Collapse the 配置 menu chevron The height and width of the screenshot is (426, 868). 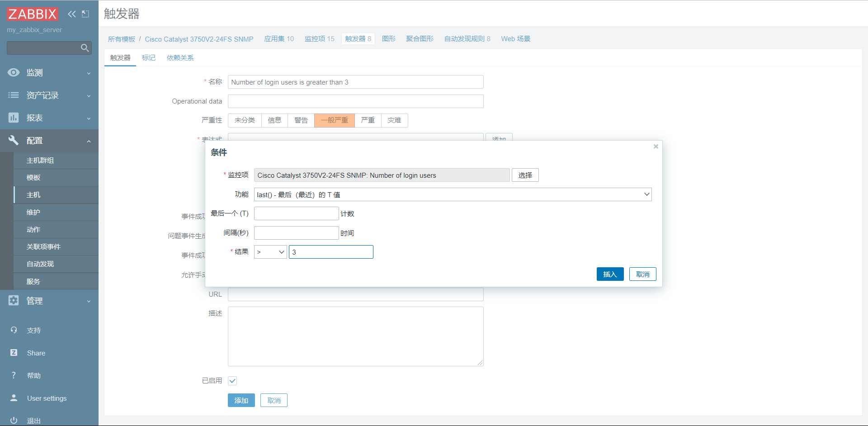pyautogui.click(x=89, y=141)
